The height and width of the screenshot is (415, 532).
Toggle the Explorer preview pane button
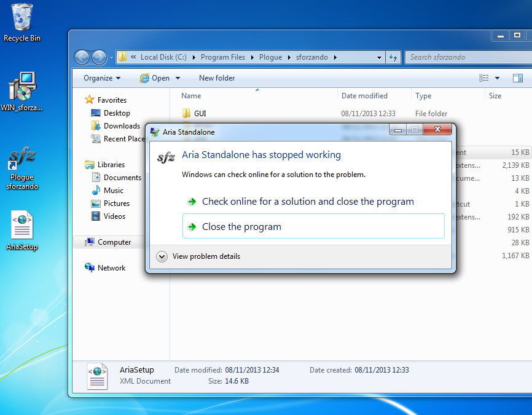(x=518, y=78)
